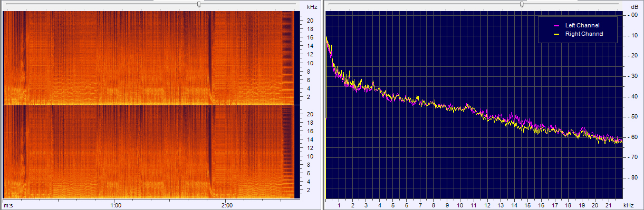The height and width of the screenshot is (210, 644).
Task: Click the dB label on graph axis
Action: tap(633, 7)
